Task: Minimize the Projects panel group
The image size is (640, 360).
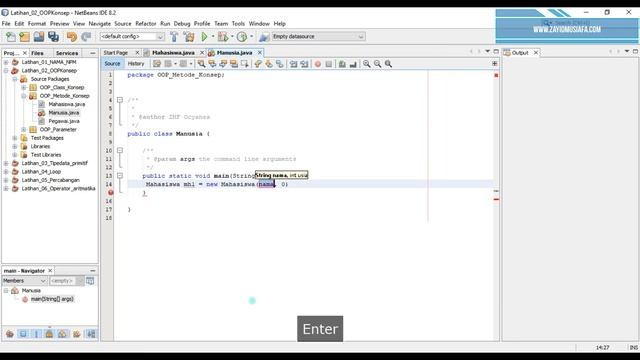Action: tap(93, 53)
